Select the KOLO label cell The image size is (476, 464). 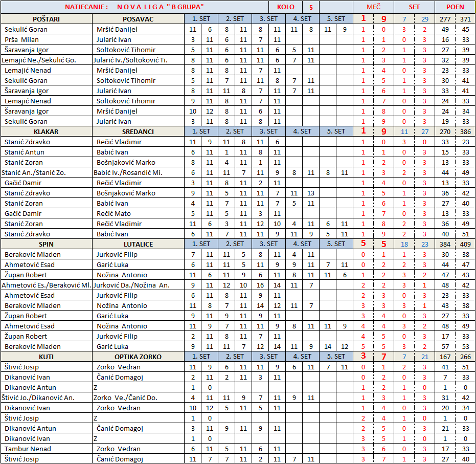coord(285,7)
